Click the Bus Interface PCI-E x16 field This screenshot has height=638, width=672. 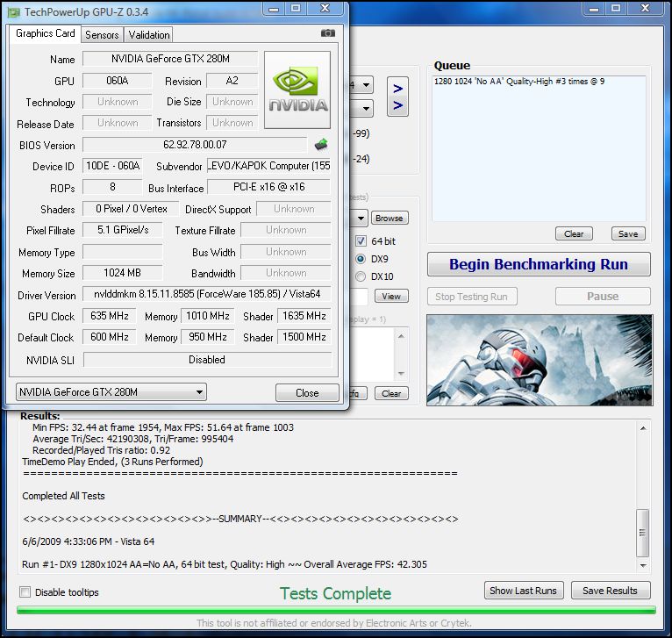269,187
